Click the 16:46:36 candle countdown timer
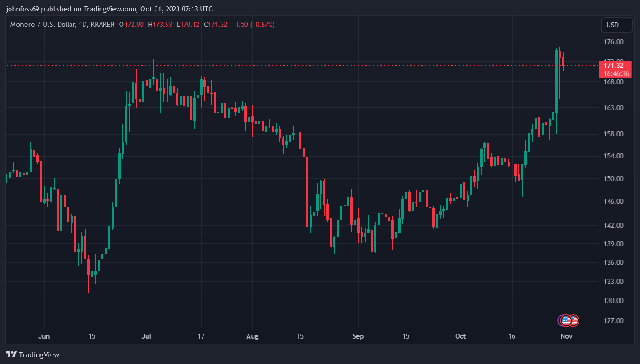 click(616, 74)
